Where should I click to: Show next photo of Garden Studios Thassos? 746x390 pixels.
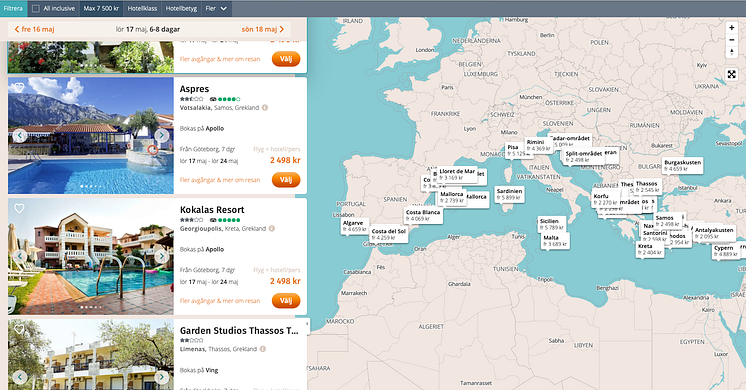pyautogui.click(x=162, y=377)
